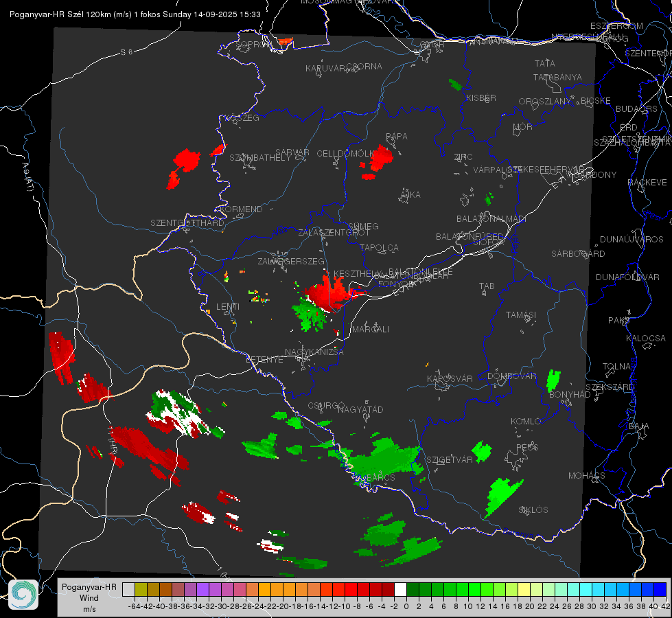
Task: Select the BAJA city label
Action: tap(639, 426)
